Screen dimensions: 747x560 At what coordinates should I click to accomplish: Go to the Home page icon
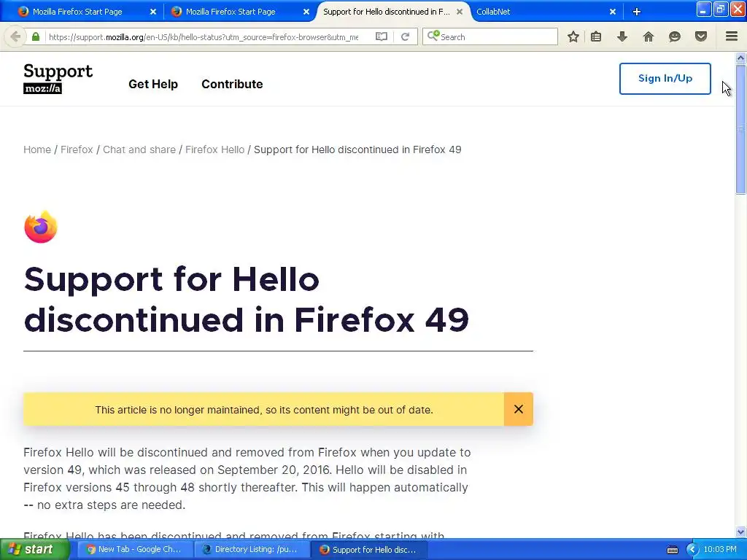pos(649,36)
